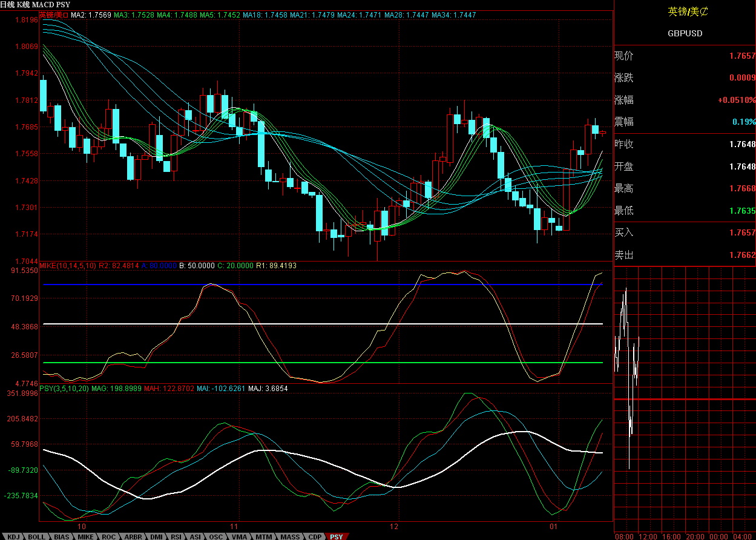Screen dimensions: 756x540
Task: Open the BOLL indicator tab
Action: point(36,536)
